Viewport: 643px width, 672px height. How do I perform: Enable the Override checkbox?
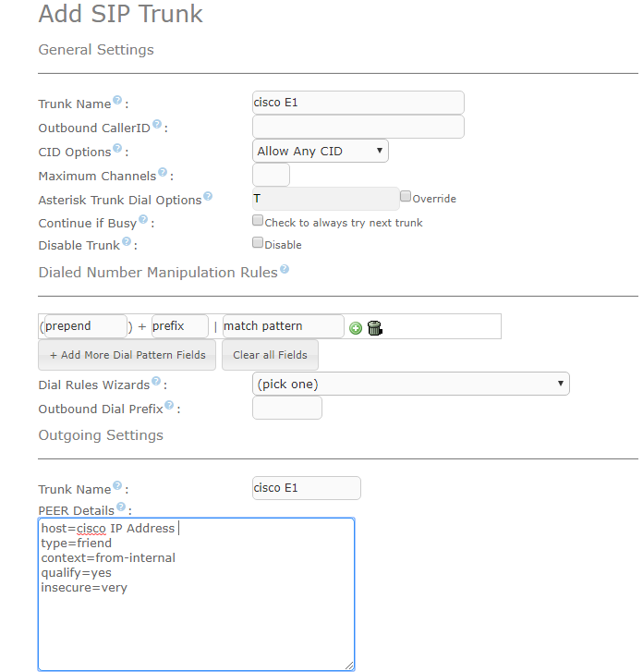click(x=406, y=196)
